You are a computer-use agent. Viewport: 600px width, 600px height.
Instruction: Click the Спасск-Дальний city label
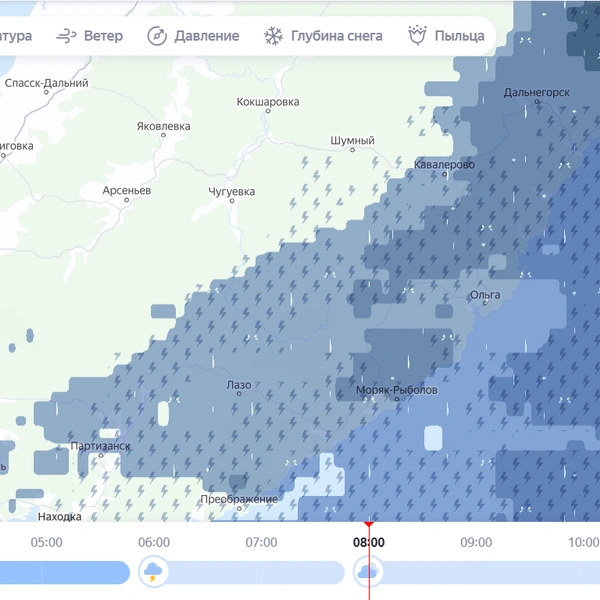pyautogui.click(x=46, y=83)
